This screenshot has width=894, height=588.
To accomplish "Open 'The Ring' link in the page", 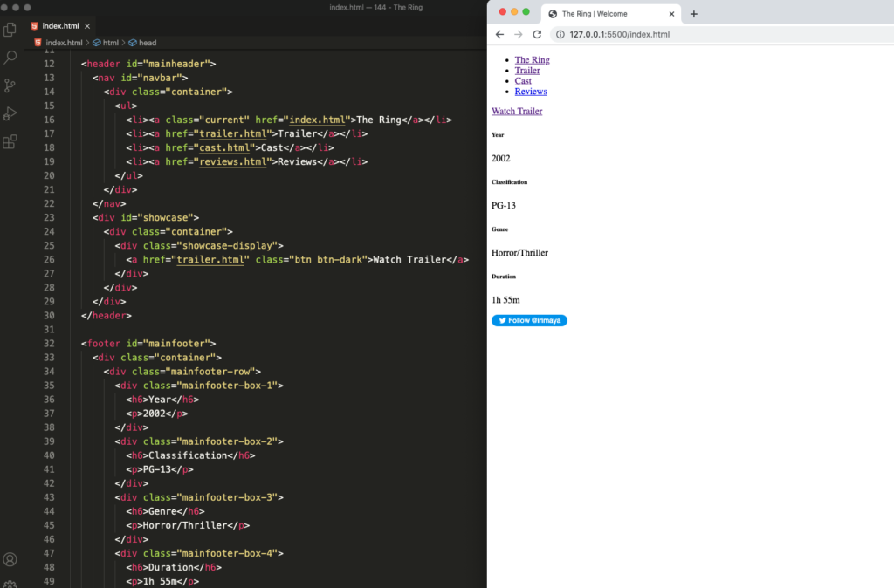I will pos(532,60).
